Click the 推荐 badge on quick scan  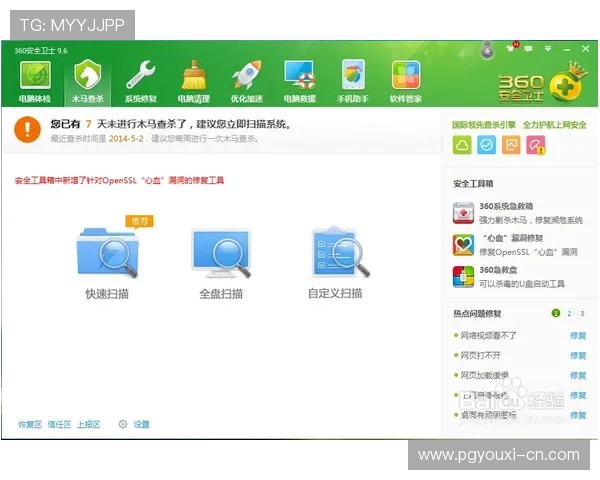tap(139, 221)
